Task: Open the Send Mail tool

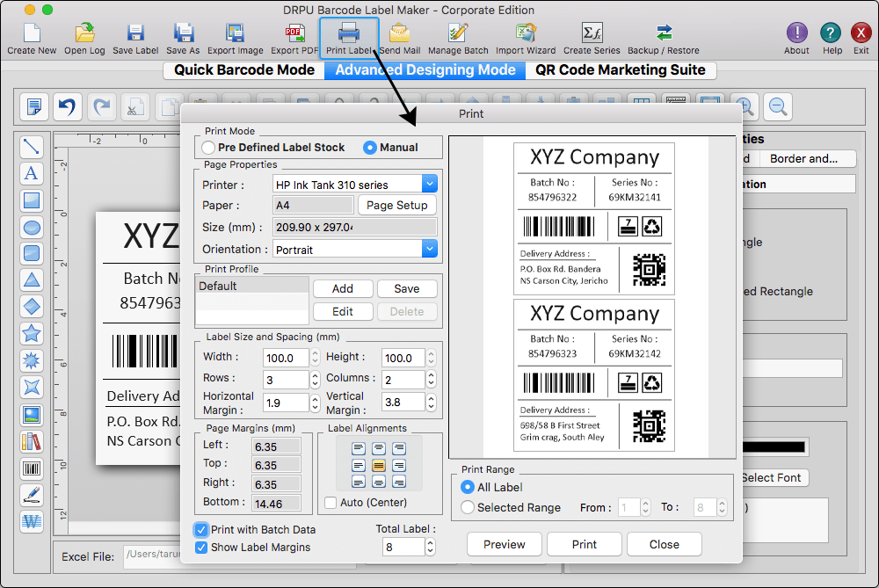Action: point(400,39)
